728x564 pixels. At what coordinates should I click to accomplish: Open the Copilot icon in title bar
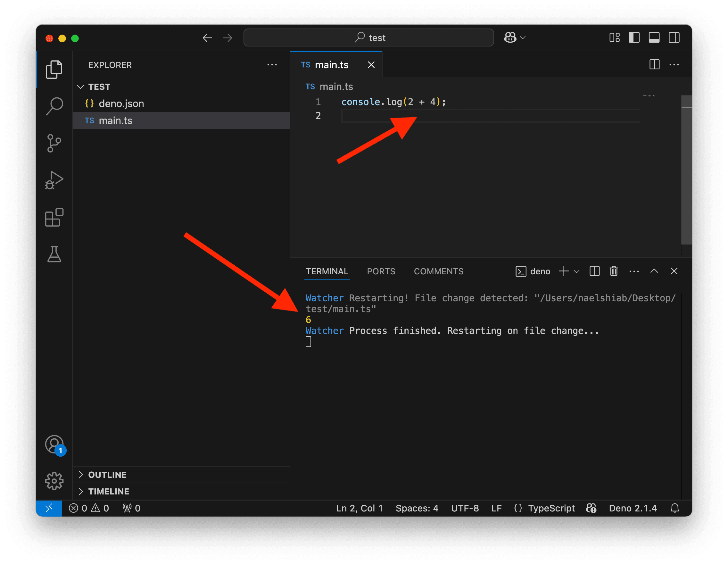tap(510, 37)
